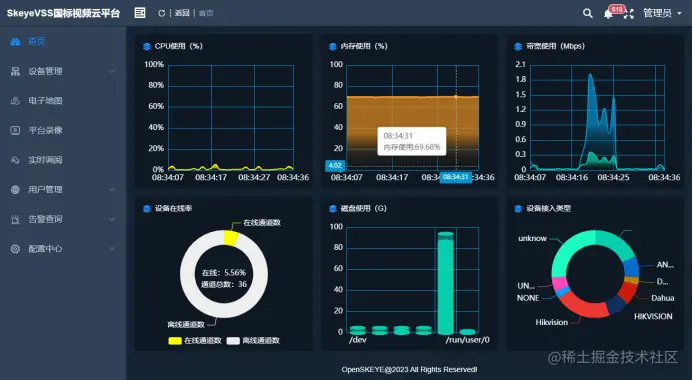Click the OpenSKEYE@2023 footer text
This screenshot has height=380, width=693.
(x=409, y=369)
